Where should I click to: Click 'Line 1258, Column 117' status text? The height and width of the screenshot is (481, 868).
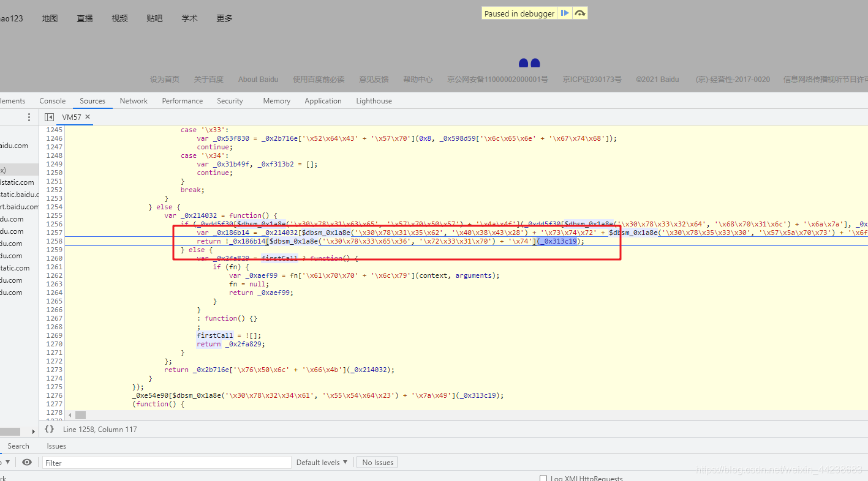(100, 429)
